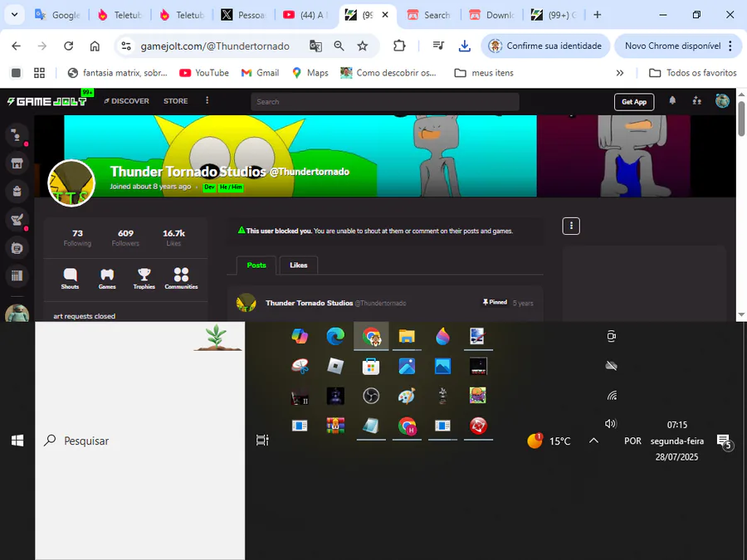The width and height of the screenshot is (747, 560).
Task: Switch to the X Pessoa tab
Action: pos(244,15)
